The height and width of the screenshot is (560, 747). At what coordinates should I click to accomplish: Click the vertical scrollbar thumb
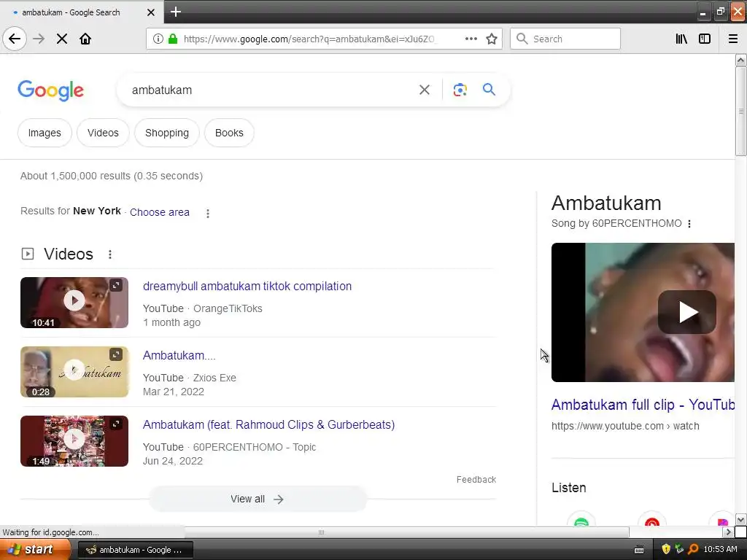[741, 112]
